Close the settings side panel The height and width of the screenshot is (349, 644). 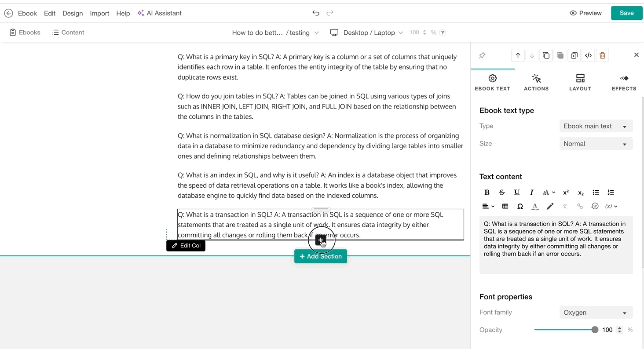pos(636,55)
